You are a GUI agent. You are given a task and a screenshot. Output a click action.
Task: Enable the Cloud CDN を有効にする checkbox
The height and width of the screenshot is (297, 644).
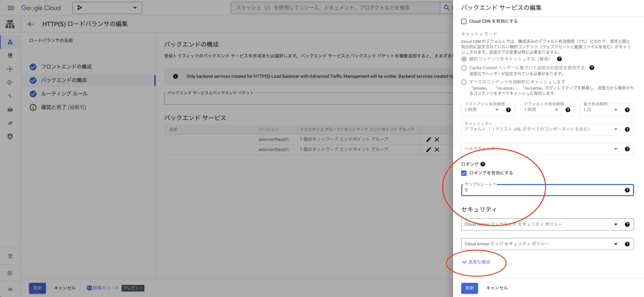tap(464, 21)
